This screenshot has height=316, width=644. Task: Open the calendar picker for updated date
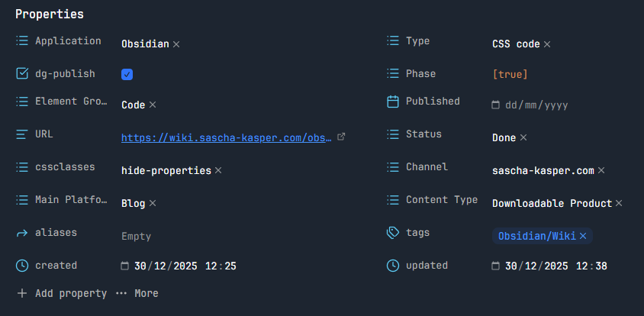(x=495, y=266)
